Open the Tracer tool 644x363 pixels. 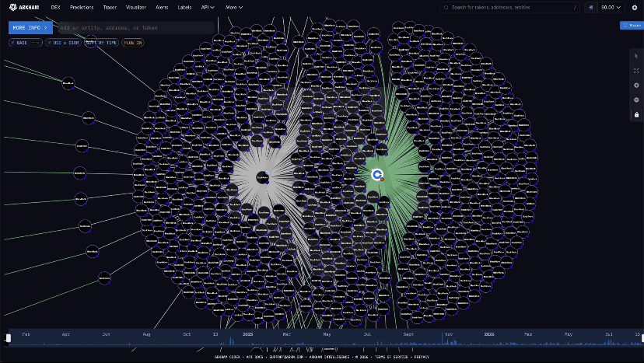click(x=110, y=8)
